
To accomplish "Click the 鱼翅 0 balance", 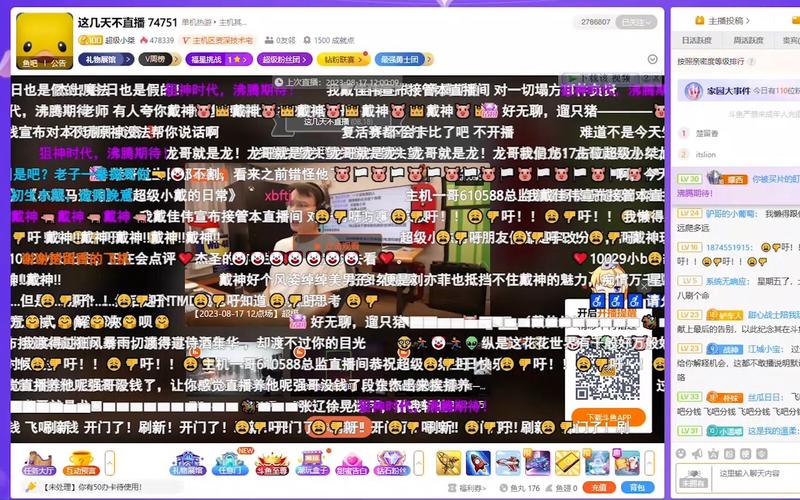I will click(x=562, y=488).
